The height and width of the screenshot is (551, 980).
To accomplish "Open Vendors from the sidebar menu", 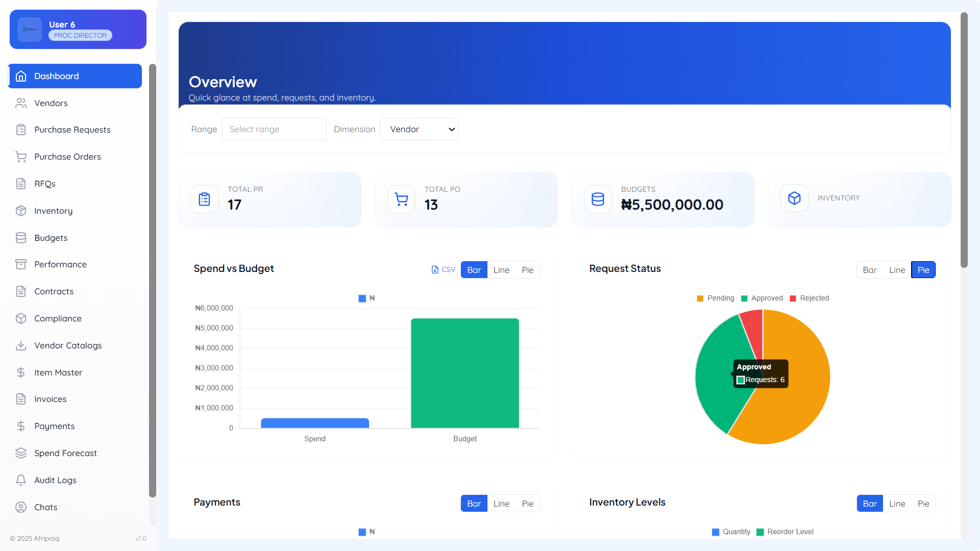I will pos(75,103).
